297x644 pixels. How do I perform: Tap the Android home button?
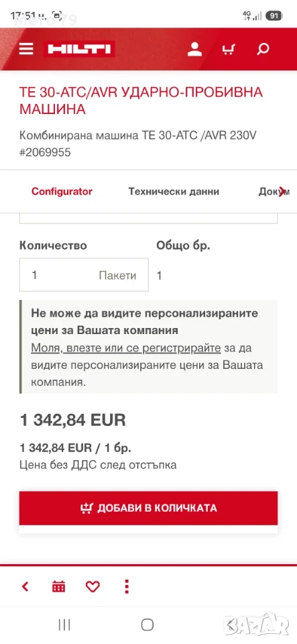point(147,625)
